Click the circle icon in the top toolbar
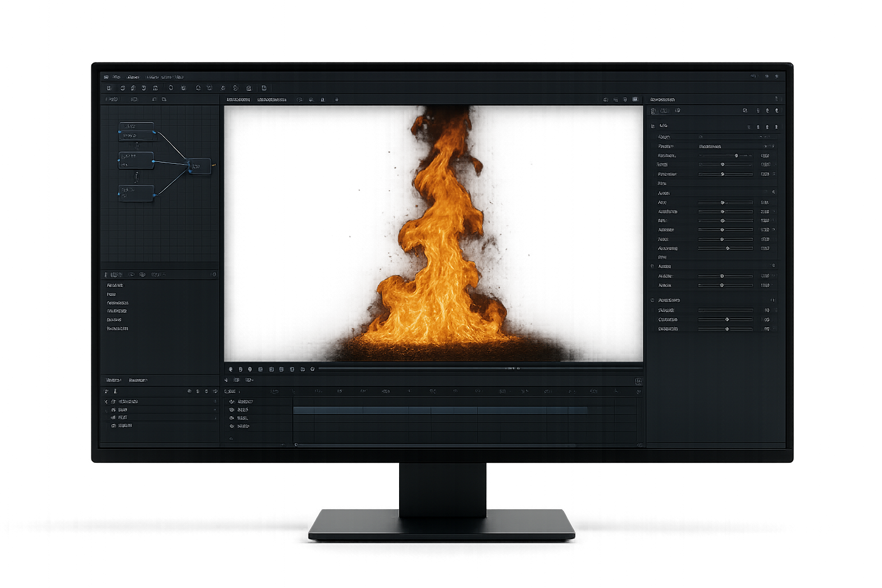 (x=171, y=88)
